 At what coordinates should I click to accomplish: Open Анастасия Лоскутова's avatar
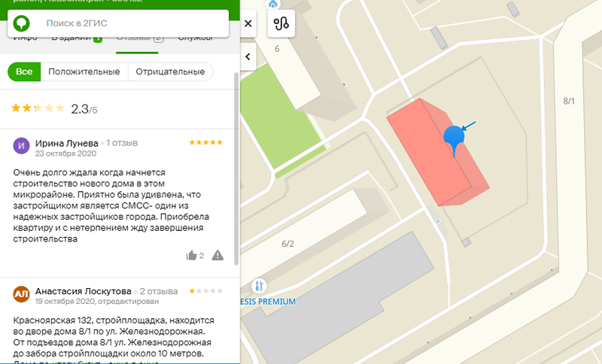tap(22, 294)
